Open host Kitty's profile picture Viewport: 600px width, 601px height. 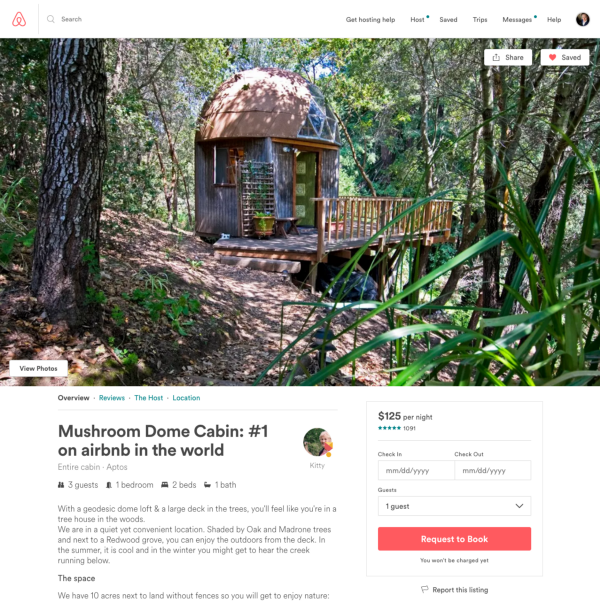coord(318,442)
